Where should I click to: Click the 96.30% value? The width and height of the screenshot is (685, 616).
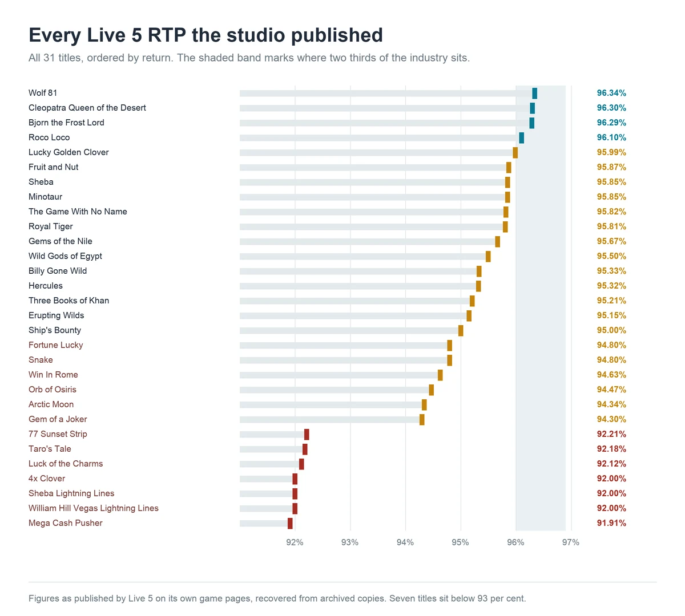[611, 108]
